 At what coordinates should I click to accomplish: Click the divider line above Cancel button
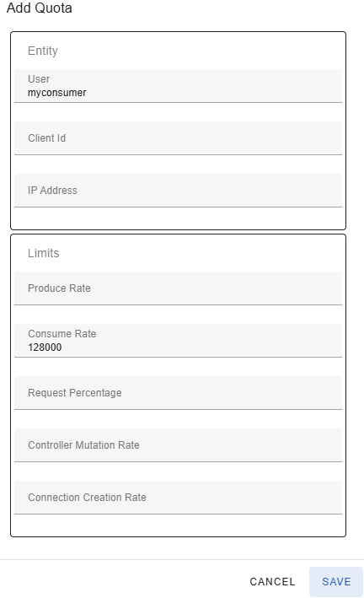pos(182,560)
